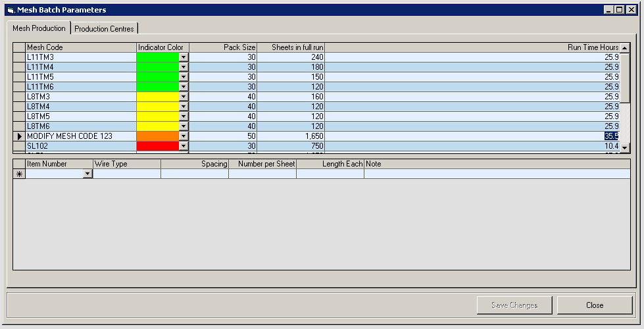Minimize the Mesh Batch Parameters window

(x=609, y=10)
